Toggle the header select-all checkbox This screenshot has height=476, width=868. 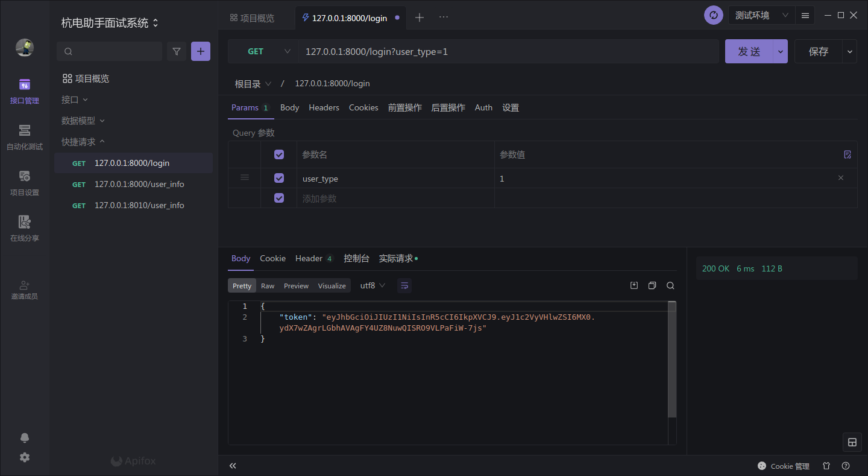click(279, 154)
